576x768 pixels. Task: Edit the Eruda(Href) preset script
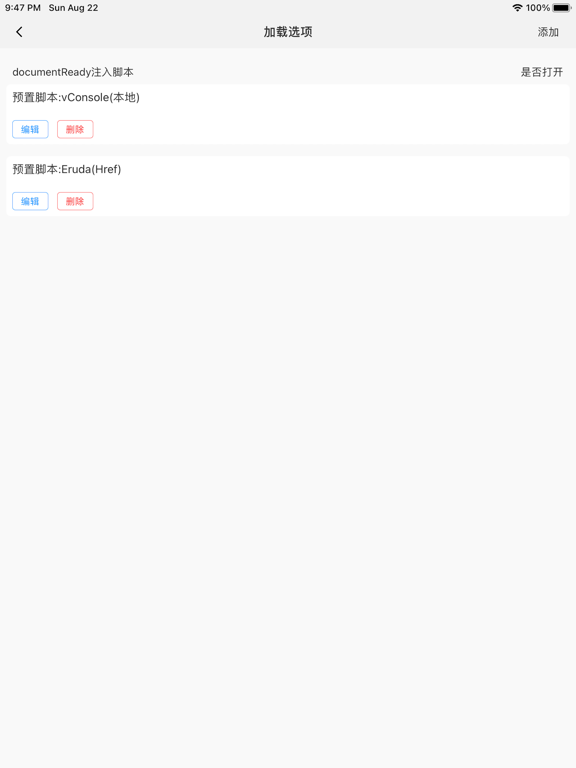30,201
